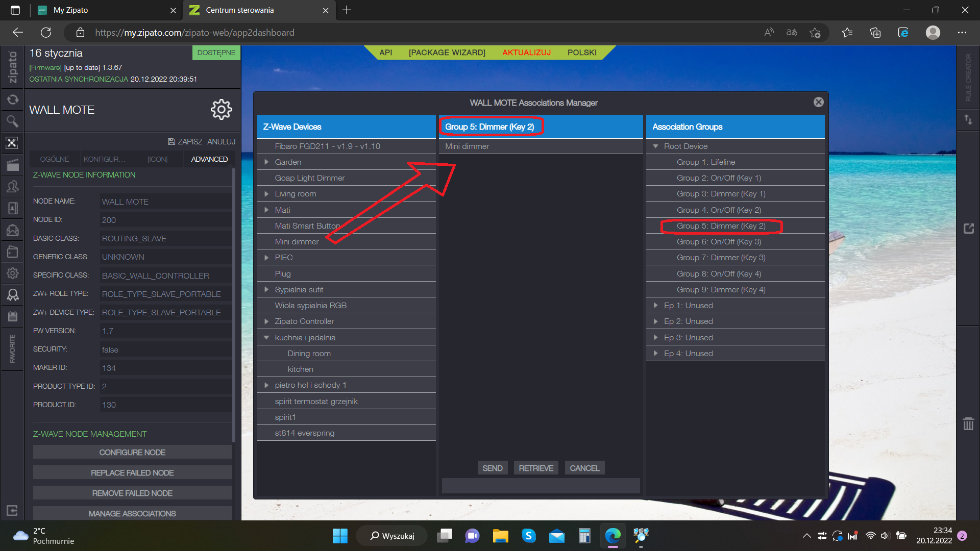Open the WALL MOTE settings gear icon
The image size is (980, 551).
[x=221, y=110]
